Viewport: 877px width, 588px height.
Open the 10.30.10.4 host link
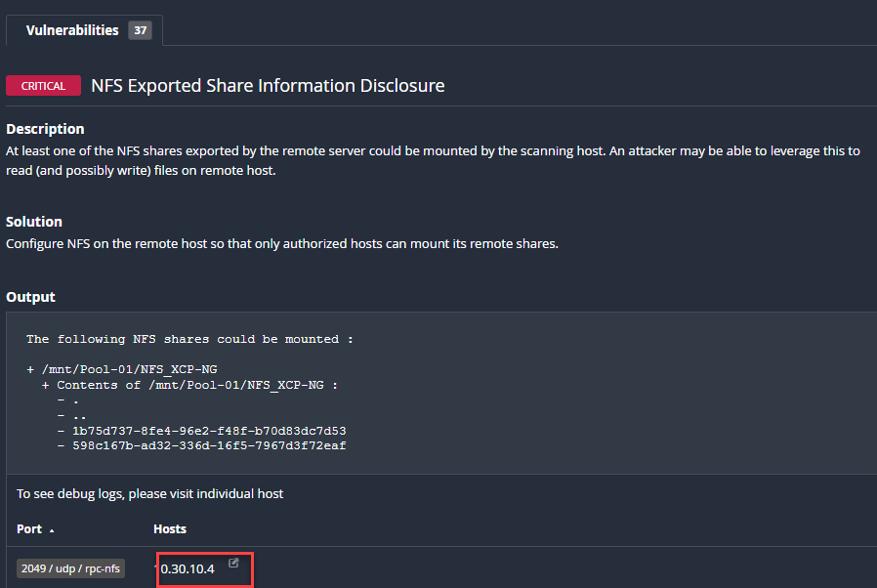click(185, 569)
